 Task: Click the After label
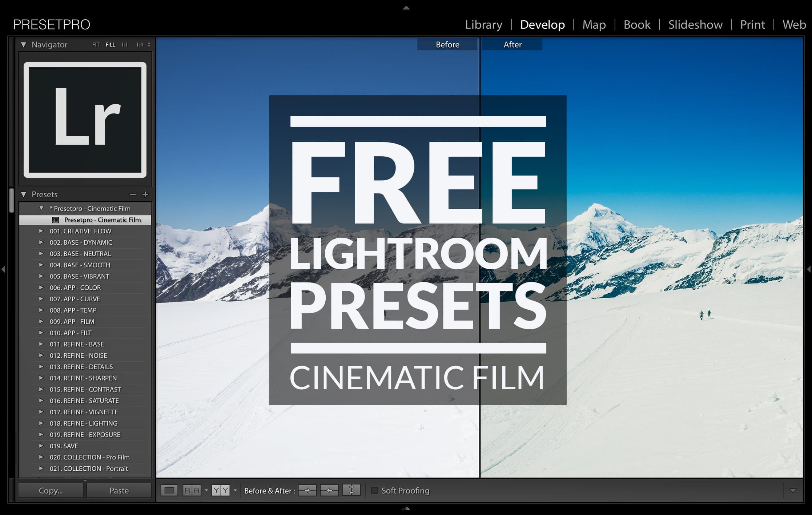512,45
